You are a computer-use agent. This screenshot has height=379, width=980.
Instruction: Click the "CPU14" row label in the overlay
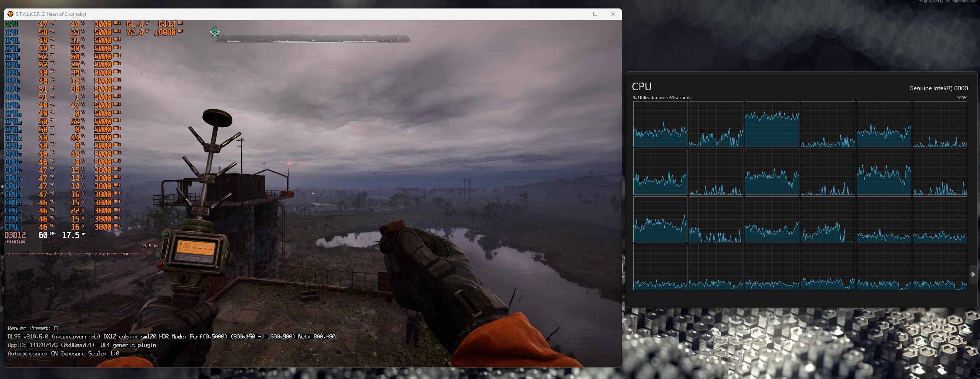14,146
